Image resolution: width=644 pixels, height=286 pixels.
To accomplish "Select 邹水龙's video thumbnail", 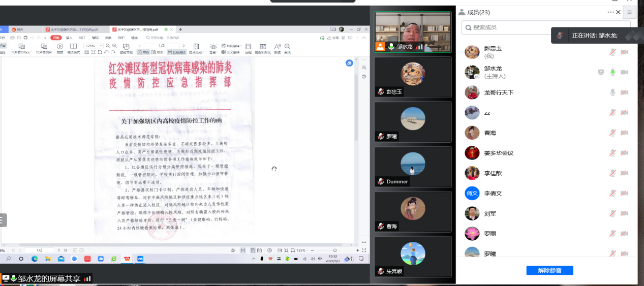I will click(x=412, y=32).
